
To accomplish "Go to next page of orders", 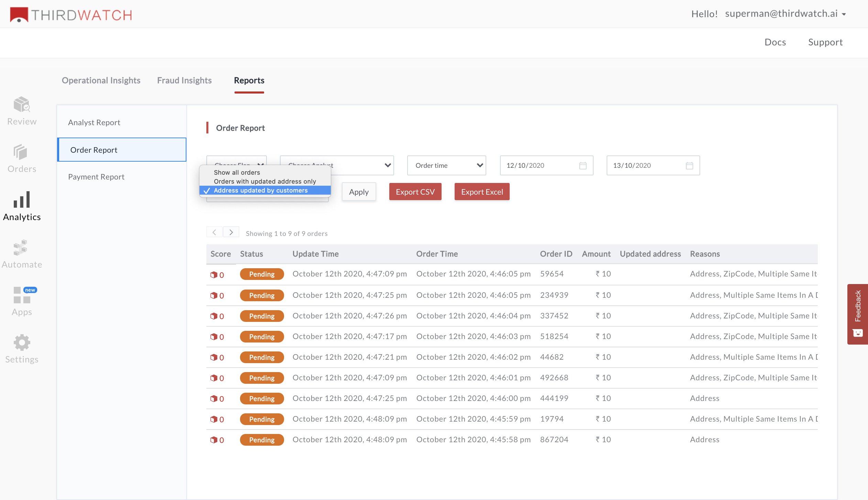I will (231, 232).
